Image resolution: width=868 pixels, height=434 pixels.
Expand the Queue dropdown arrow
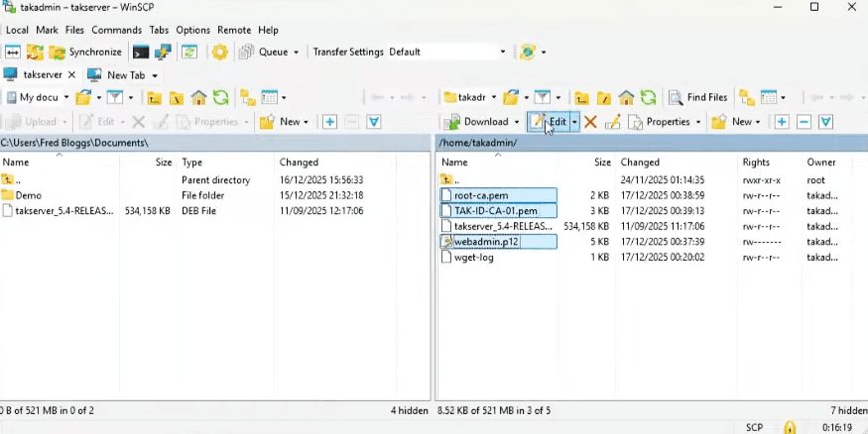(x=296, y=53)
